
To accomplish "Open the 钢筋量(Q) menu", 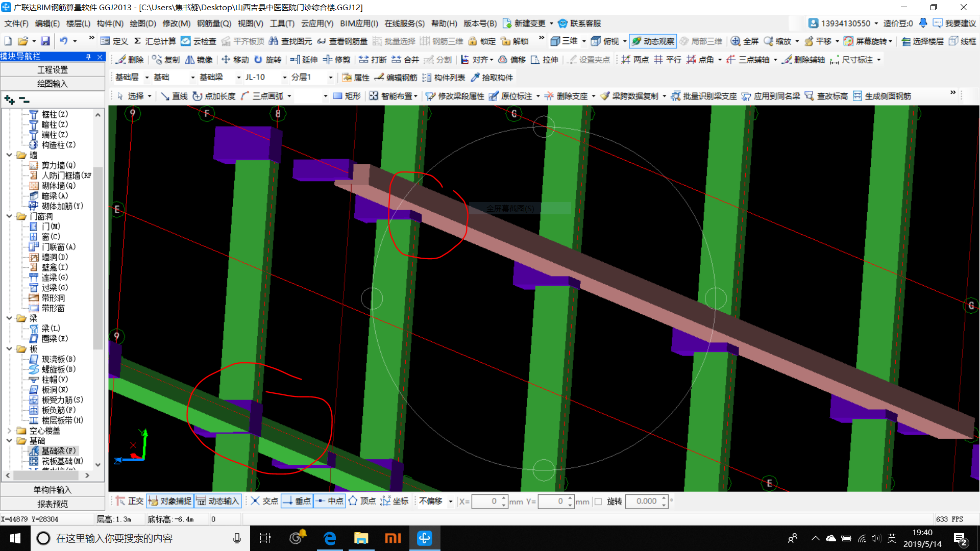I will pos(214,23).
